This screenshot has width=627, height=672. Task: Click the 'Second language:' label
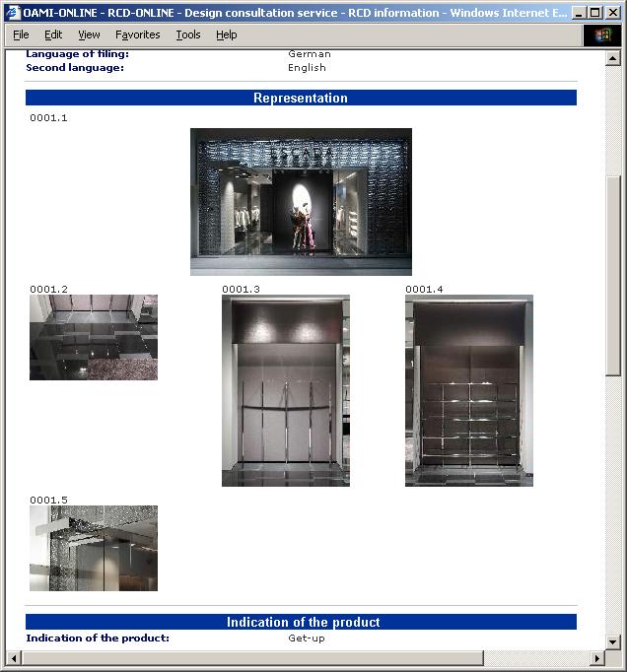[x=75, y=68]
